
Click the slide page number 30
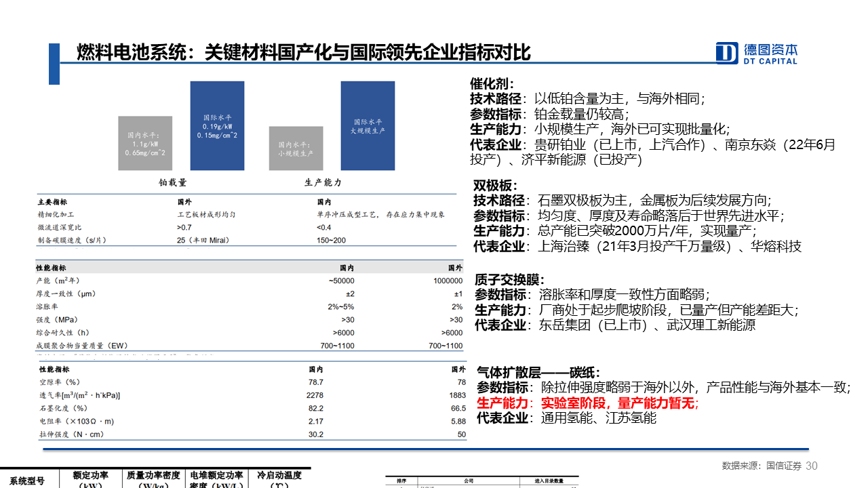812,466
